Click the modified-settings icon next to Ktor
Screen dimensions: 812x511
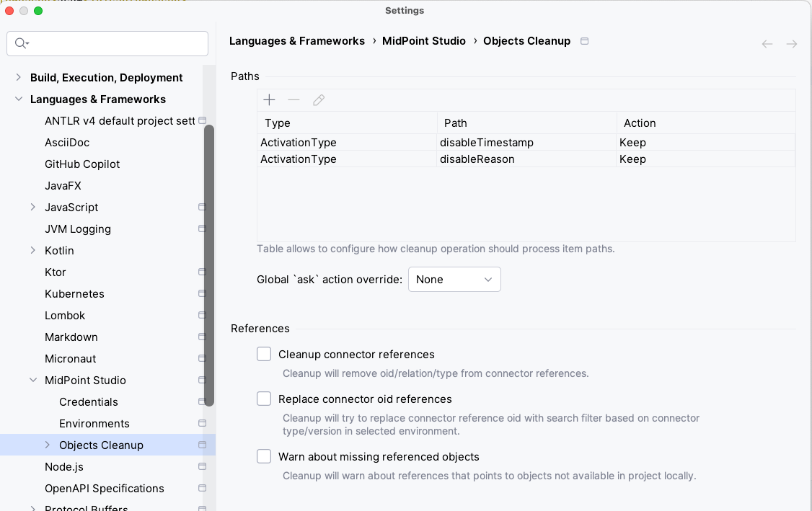201,272
